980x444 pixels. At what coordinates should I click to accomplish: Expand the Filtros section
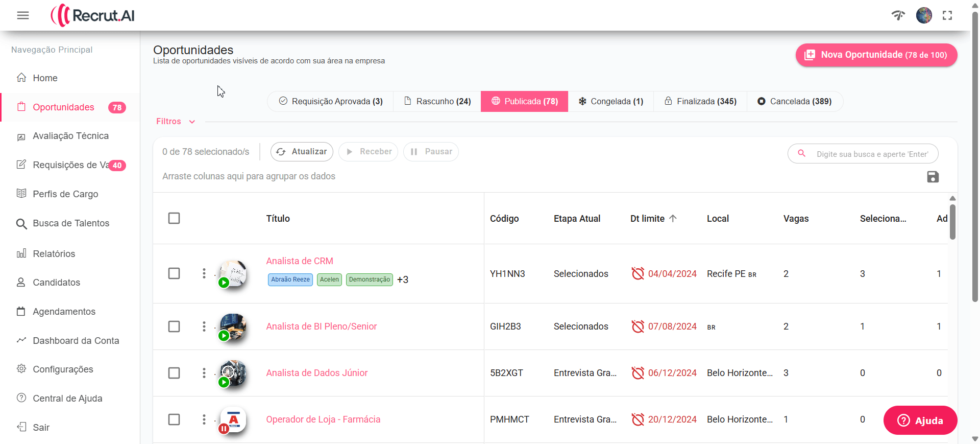(x=176, y=122)
